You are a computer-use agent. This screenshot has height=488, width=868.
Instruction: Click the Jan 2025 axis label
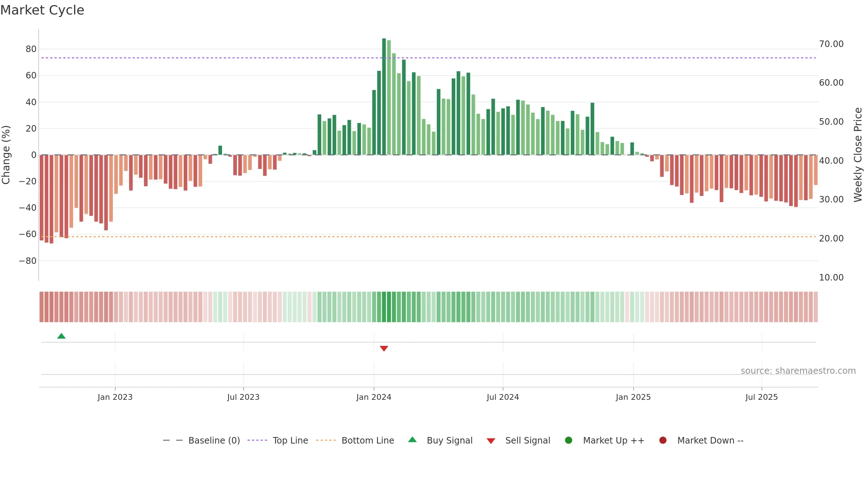click(x=633, y=397)
